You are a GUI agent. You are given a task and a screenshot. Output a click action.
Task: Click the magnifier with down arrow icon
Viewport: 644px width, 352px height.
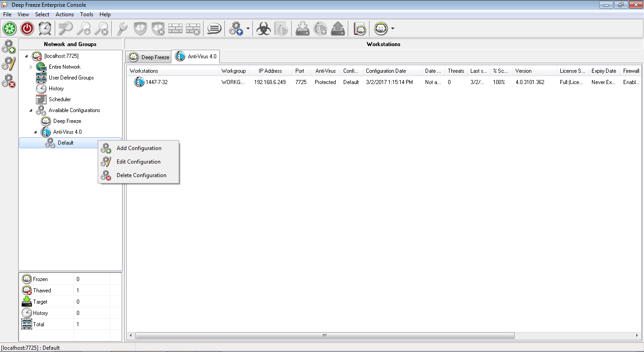pos(84,28)
